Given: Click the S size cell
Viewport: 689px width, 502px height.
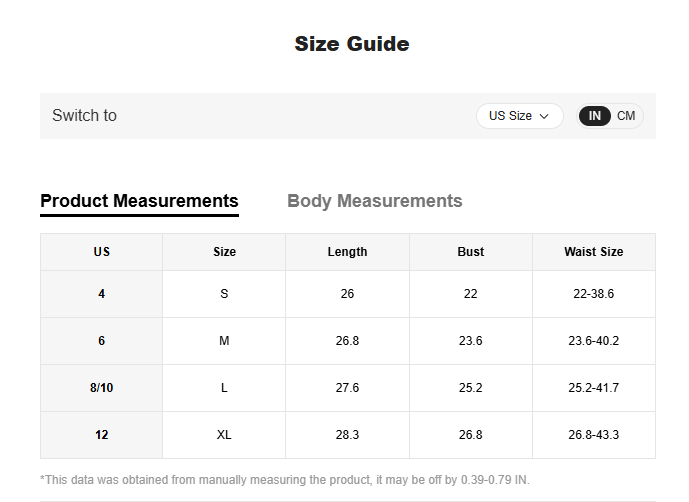Looking at the screenshot, I should tap(224, 294).
